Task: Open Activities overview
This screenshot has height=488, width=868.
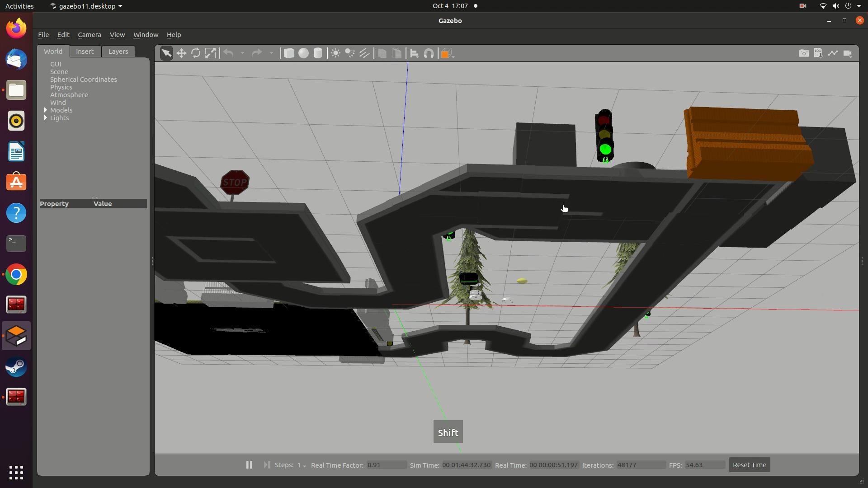Action: click(x=19, y=6)
